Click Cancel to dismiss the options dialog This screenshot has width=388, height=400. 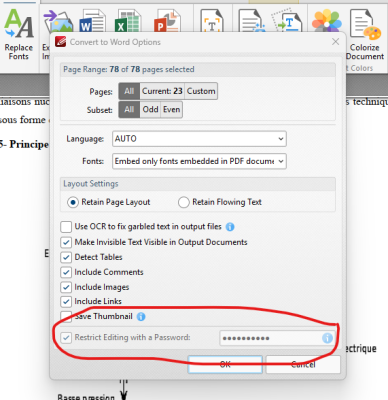point(303,364)
